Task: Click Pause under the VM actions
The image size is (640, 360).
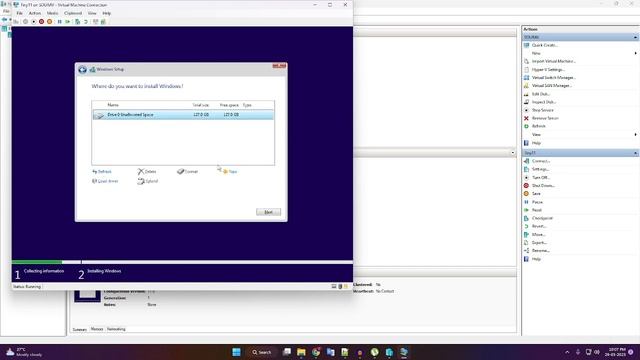Action: 537,202
